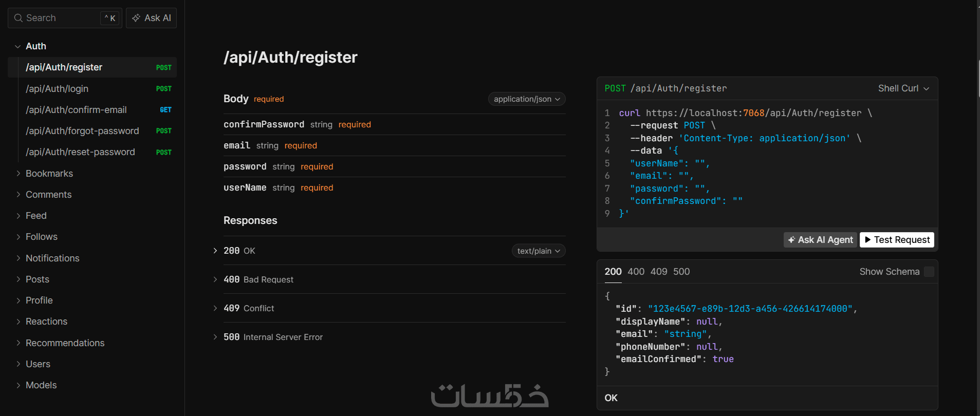Click the /api/Auth/register page heading

point(290,58)
